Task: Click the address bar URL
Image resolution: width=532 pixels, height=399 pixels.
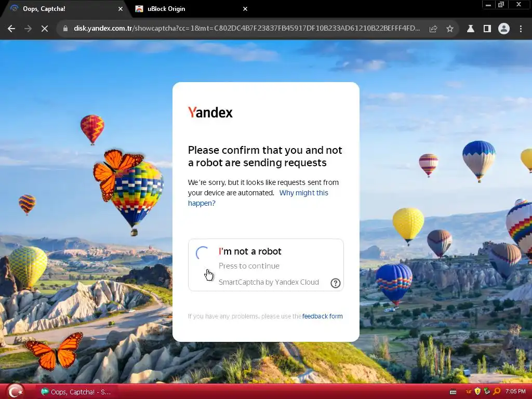Action: click(x=247, y=29)
